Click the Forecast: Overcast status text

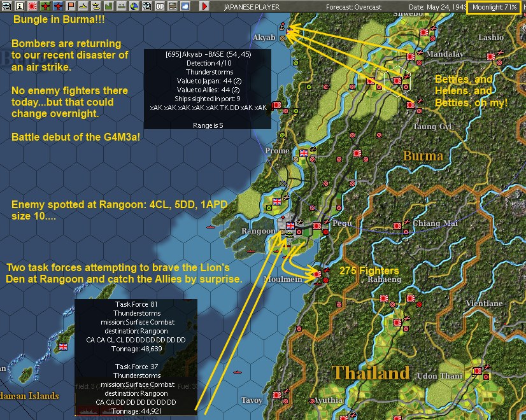[x=353, y=7]
